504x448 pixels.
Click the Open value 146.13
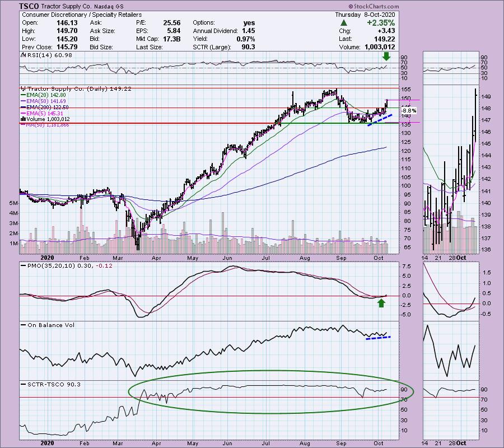[x=67, y=22]
